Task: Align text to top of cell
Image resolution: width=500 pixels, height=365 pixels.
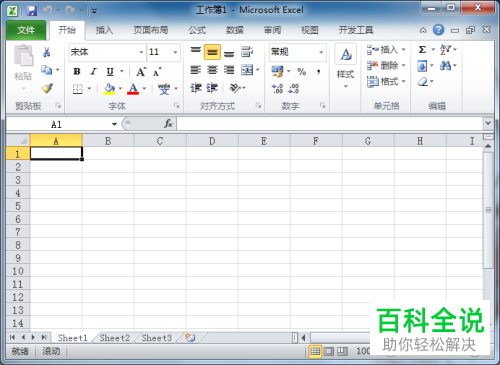Action: point(196,51)
